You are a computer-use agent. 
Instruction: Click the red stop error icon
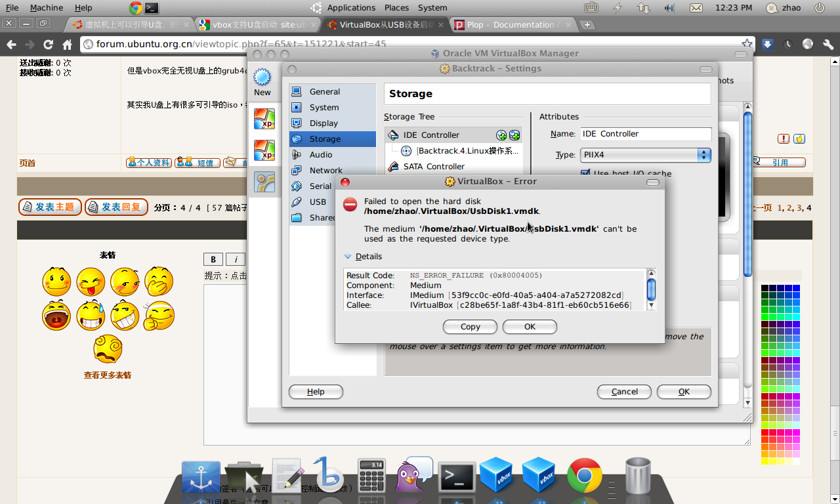350,205
